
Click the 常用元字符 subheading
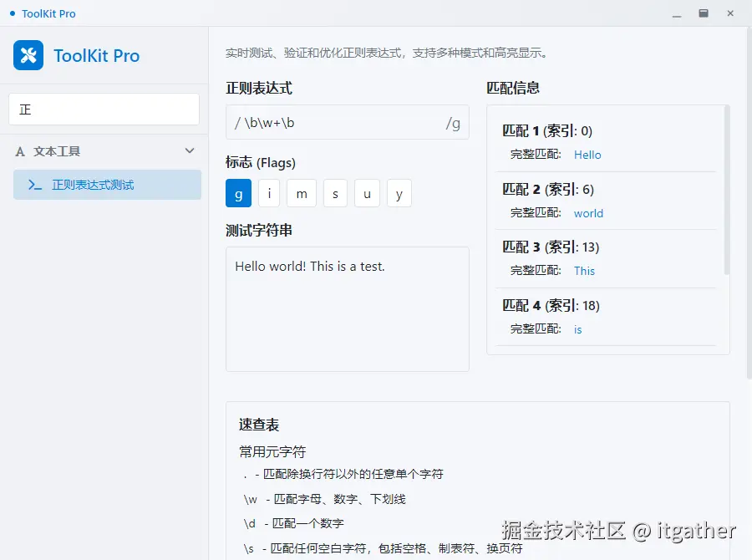272,451
